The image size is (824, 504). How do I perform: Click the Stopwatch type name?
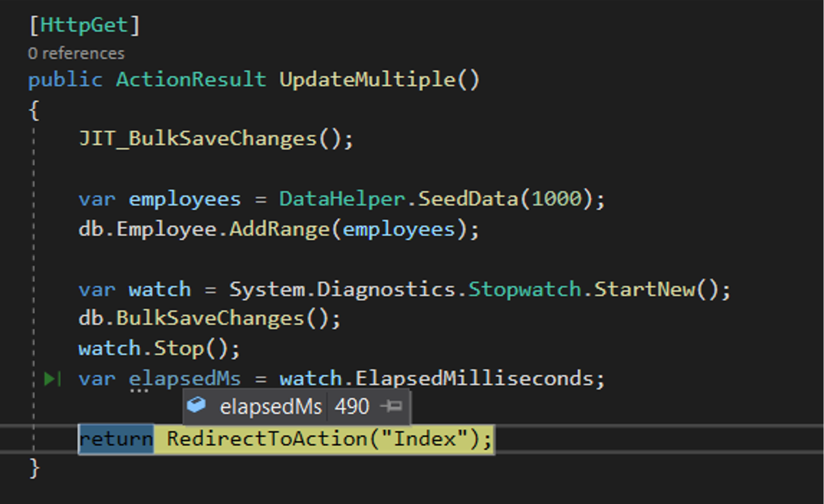[x=525, y=290]
